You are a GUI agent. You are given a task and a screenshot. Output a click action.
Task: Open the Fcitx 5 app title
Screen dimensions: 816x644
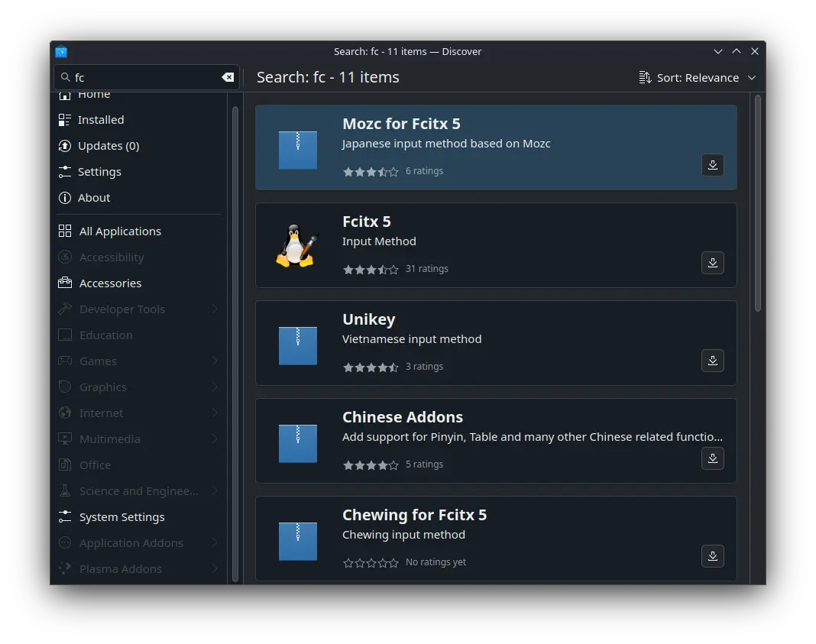tap(367, 222)
